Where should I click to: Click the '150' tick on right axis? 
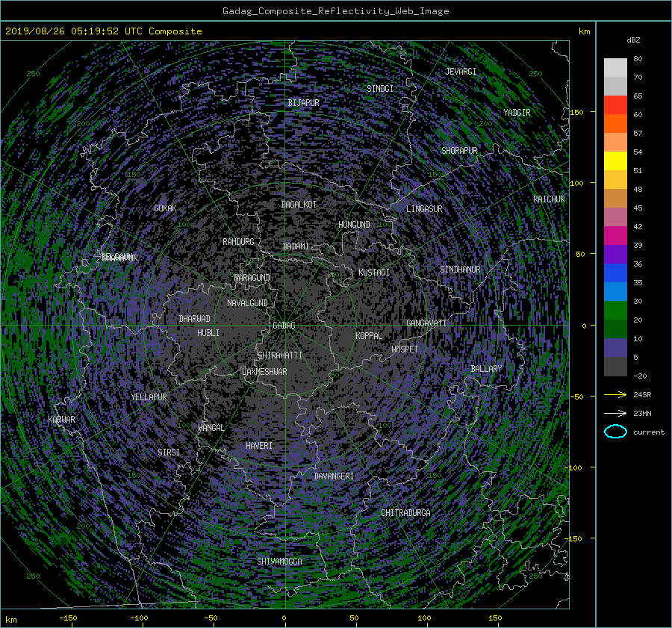[577, 112]
